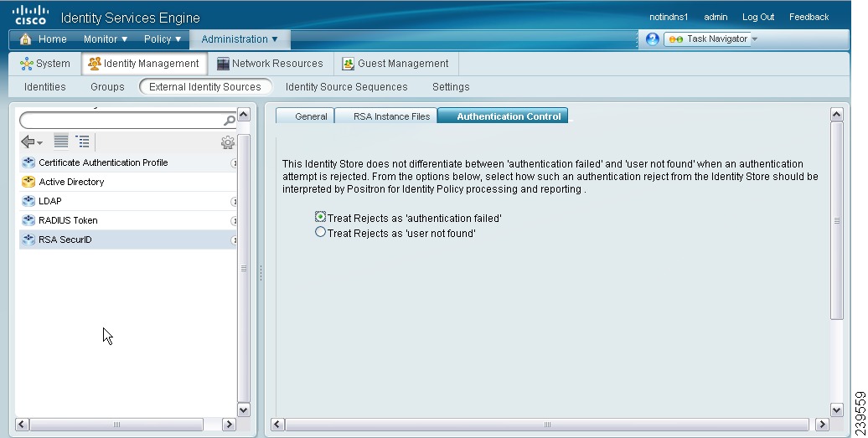Switch to the RSA Instance Files tab
Viewport: 868px width, 438px height.
point(386,116)
